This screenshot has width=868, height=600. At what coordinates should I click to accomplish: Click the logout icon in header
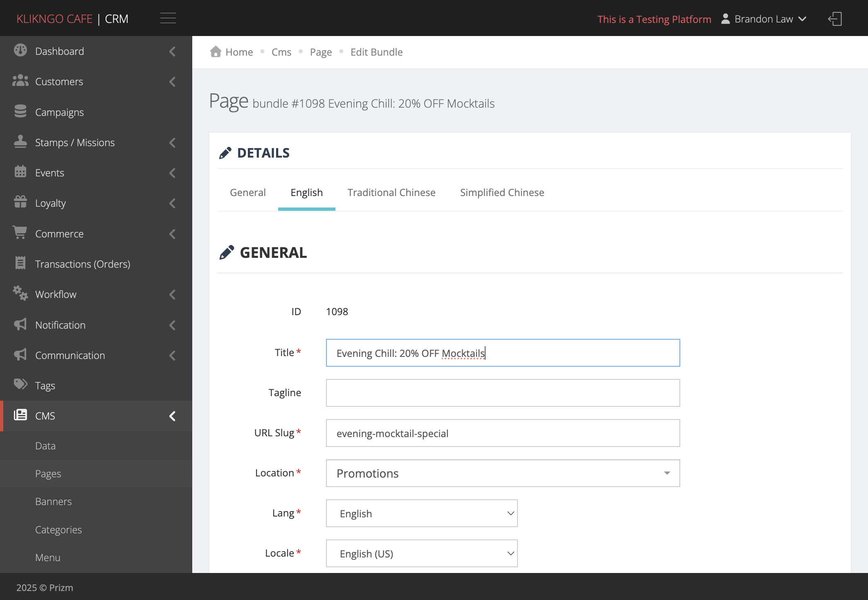pyautogui.click(x=835, y=19)
